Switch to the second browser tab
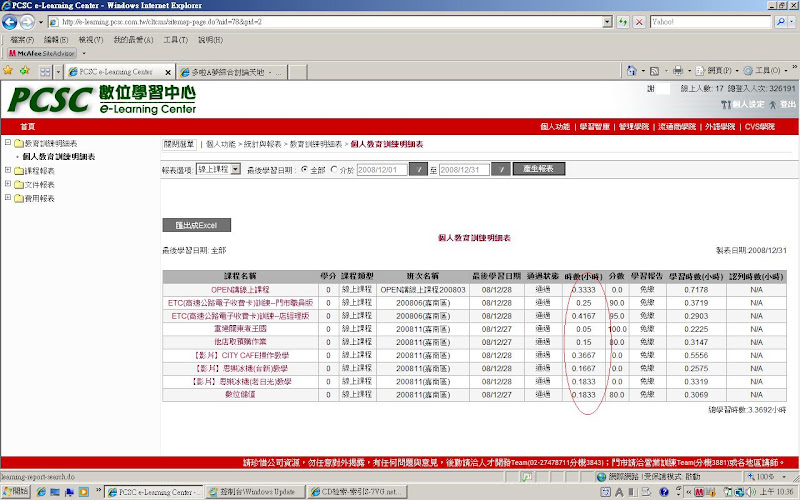Screen dimensions: 800x500 click(x=232, y=72)
